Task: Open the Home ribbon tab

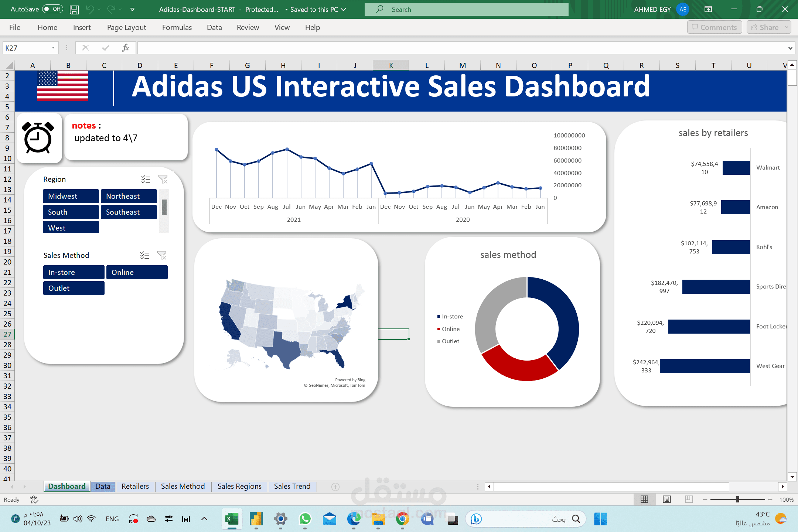Action: (47, 27)
